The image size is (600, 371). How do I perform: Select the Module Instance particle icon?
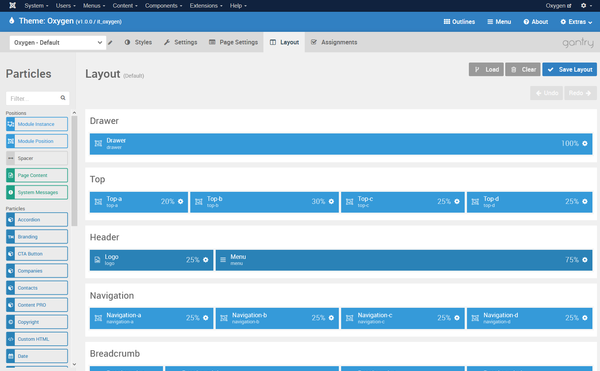point(11,124)
